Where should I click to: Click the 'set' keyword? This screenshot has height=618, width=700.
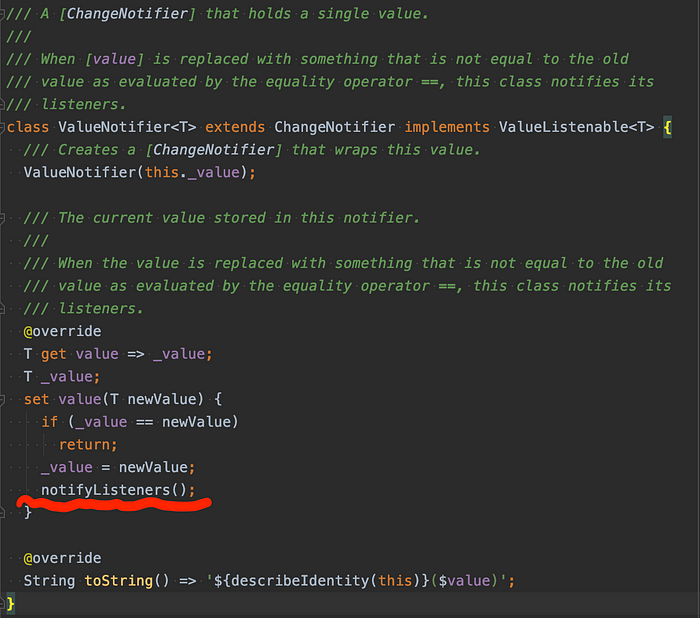[36, 400]
